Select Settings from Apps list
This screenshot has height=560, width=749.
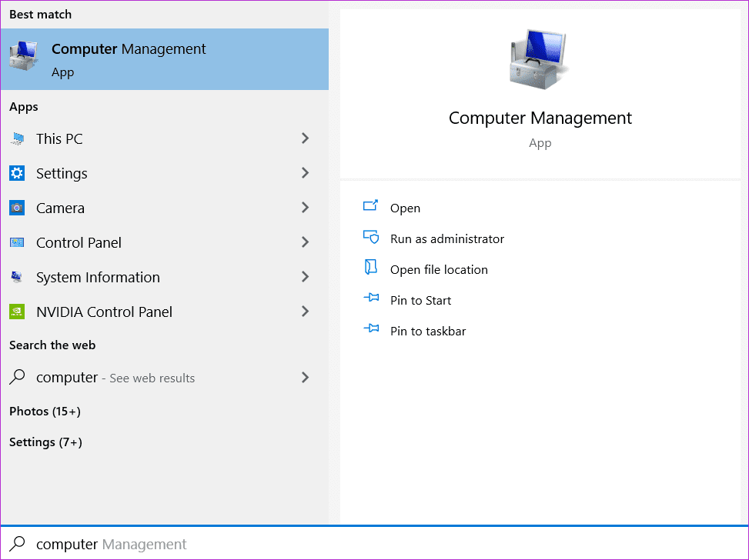(164, 173)
